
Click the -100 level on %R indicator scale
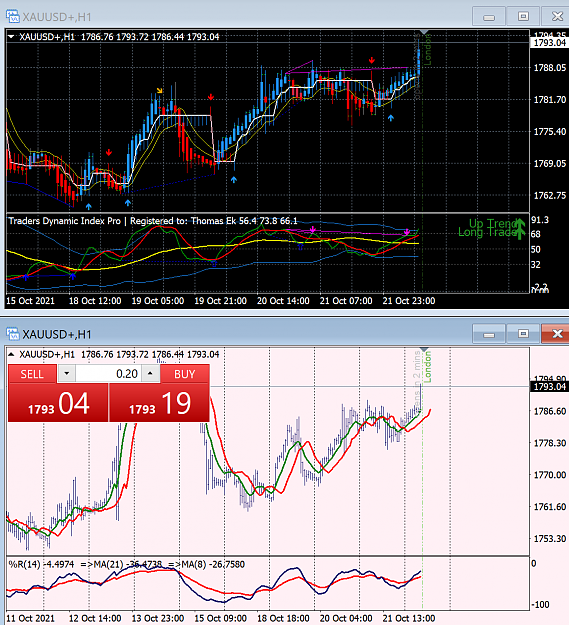(x=541, y=605)
